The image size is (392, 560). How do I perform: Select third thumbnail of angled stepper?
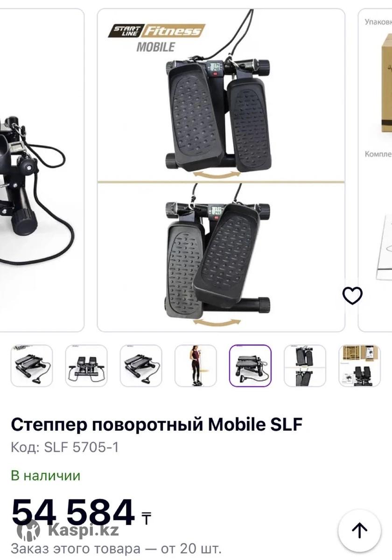coord(141,366)
